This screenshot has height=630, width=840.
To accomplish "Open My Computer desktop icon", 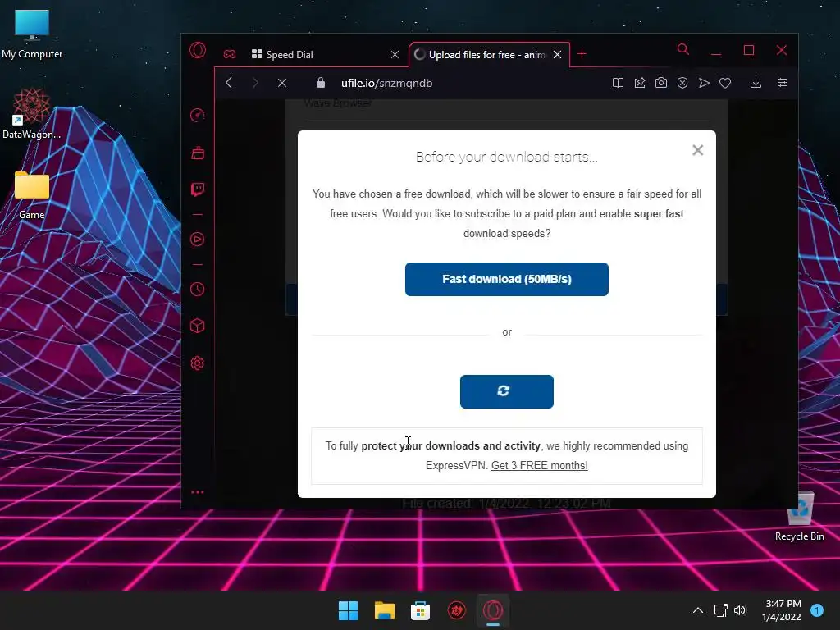I will point(32,34).
